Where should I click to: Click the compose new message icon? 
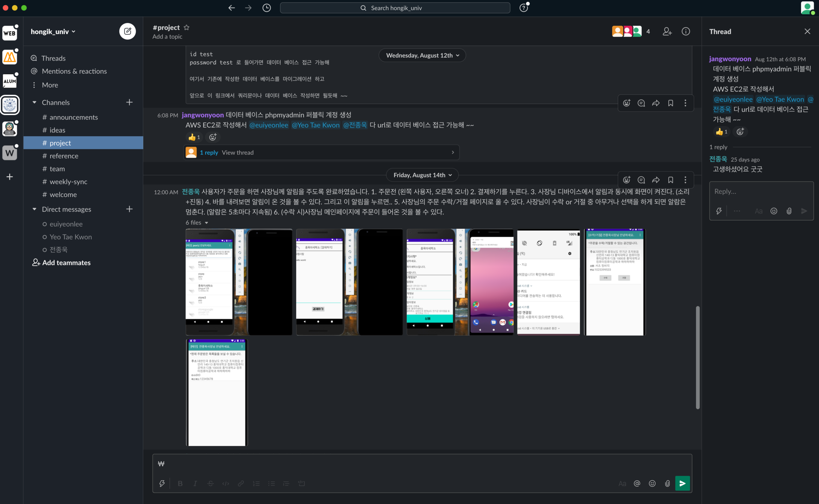pyautogui.click(x=127, y=31)
